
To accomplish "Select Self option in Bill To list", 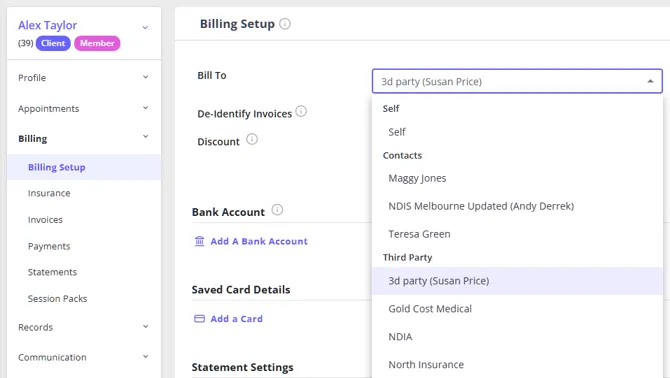I will tap(517, 132).
